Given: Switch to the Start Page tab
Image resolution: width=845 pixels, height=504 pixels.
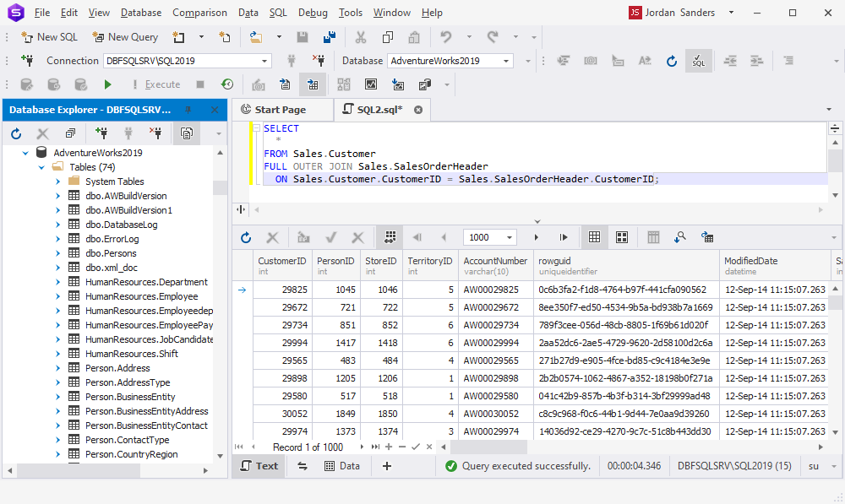Looking at the screenshot, I should pos(280,110).
